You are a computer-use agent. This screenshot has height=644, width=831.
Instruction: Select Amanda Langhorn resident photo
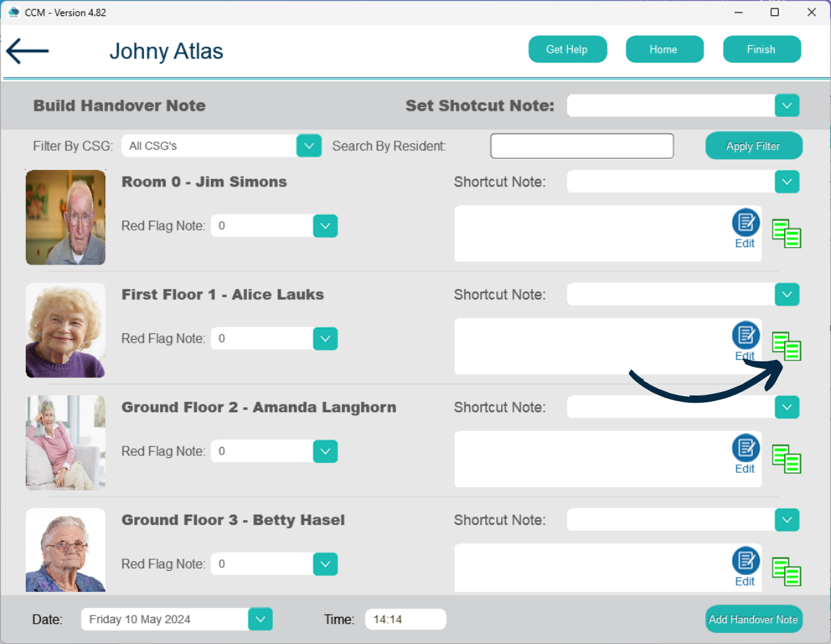pos(65,443)
